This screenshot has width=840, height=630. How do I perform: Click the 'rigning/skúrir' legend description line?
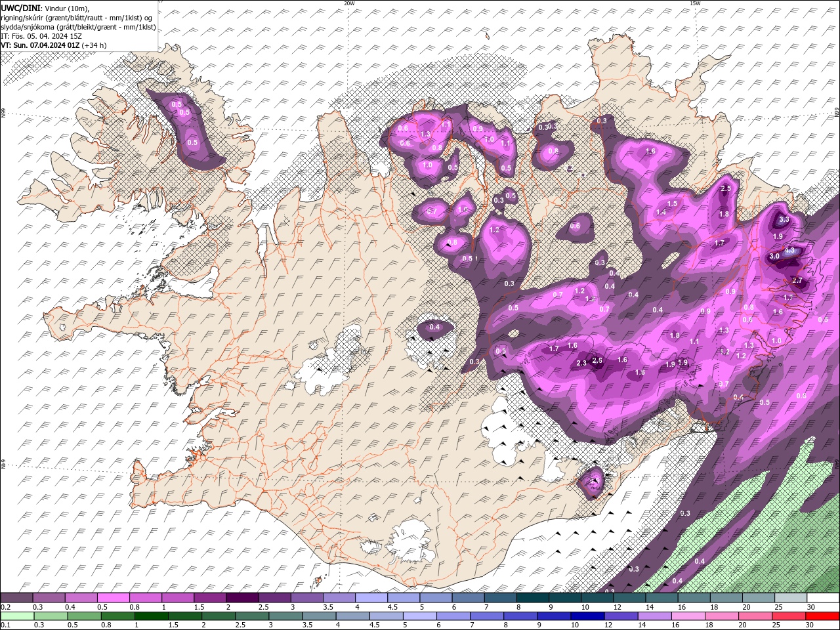click(x=75, y=18)
